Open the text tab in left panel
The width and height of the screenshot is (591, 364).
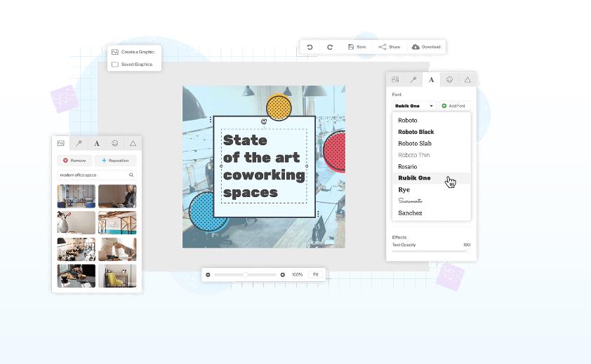point(97,143)
